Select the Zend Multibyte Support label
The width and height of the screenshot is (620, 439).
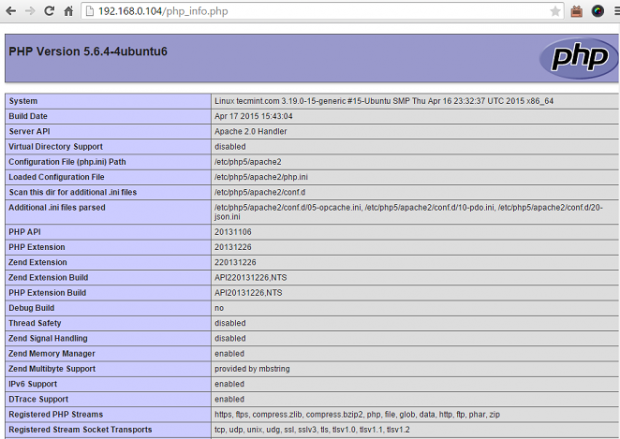[52, 369]
